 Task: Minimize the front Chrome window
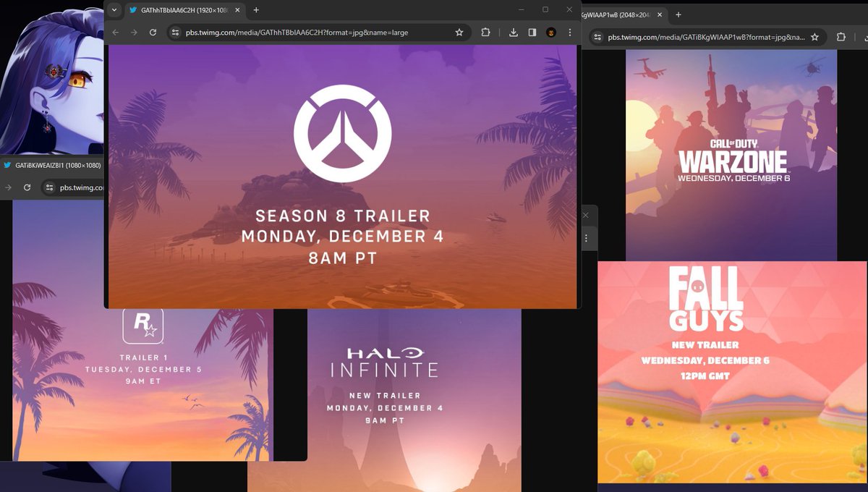click(x=520, y=9)
